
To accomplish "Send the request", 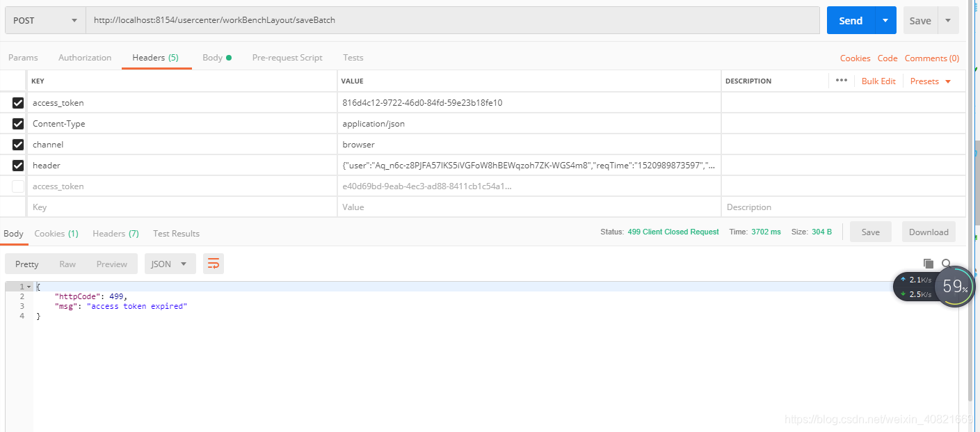I will pos(851,21).
